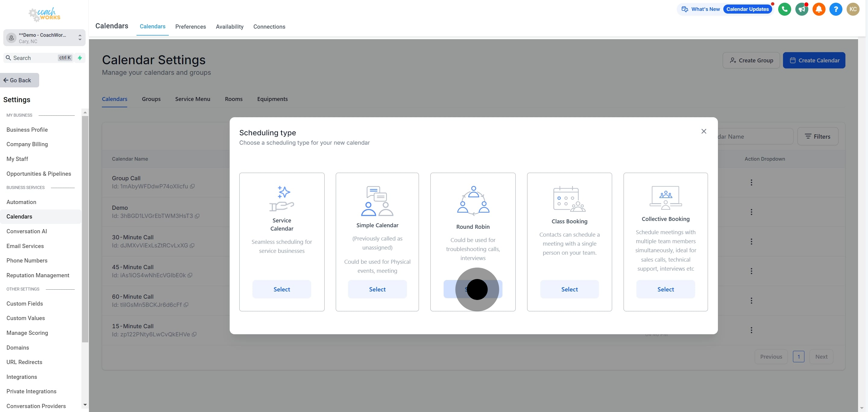Open the Service Menu tab
868x412 pixels.
point(192,99)
